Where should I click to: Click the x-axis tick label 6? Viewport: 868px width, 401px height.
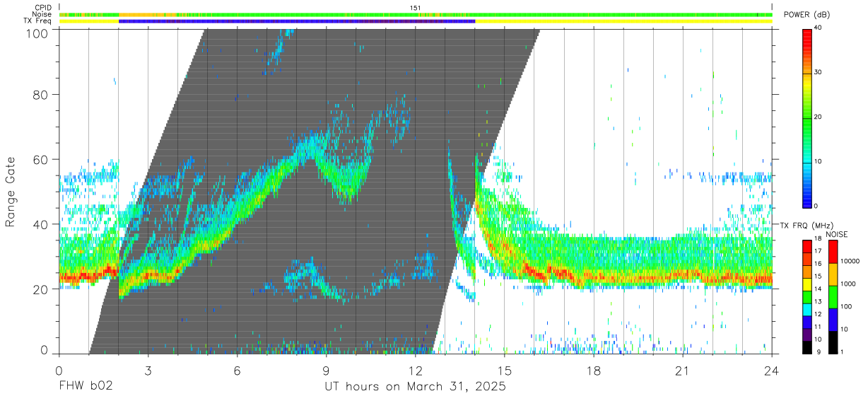point(237,371)
